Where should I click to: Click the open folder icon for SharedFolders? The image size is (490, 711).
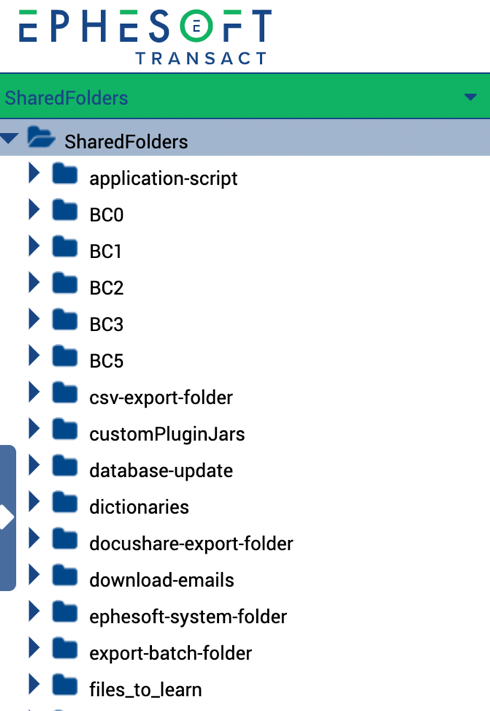click(41, 137)
